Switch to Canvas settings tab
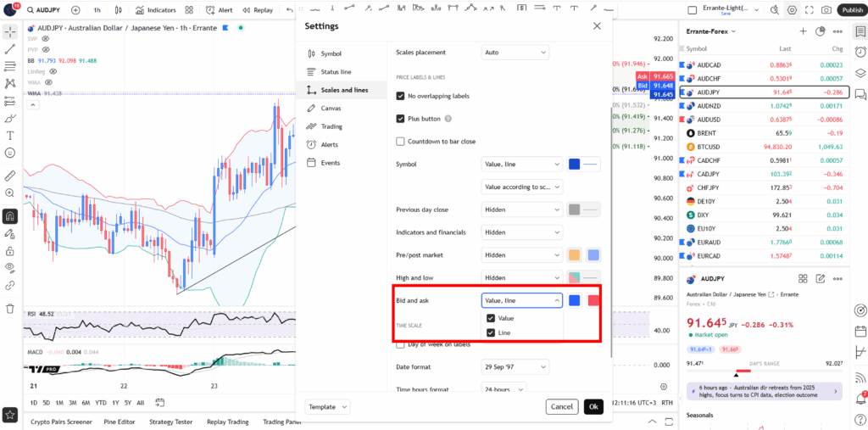Screen dimensions: 868x430 click(342, 108)
